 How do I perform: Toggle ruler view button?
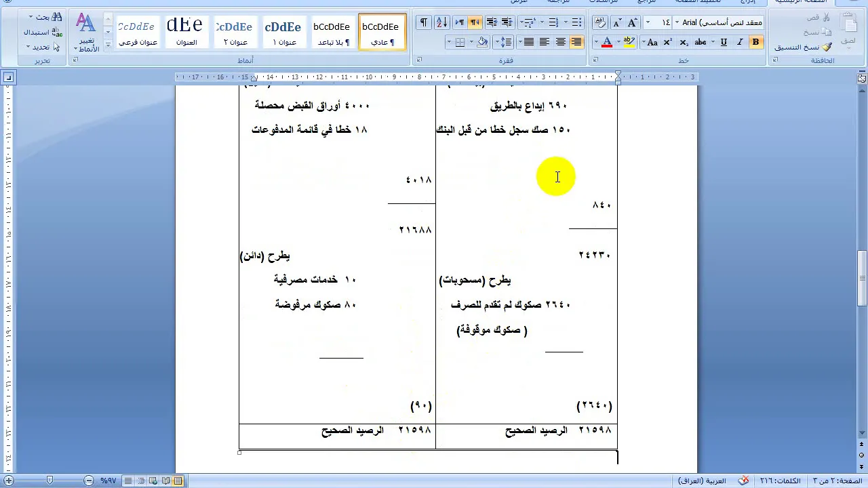tap(862, 78)
